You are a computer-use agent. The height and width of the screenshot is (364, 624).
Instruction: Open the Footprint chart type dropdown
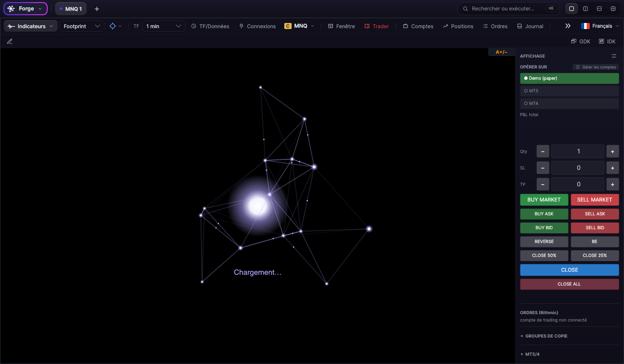(x=82, y=26)
